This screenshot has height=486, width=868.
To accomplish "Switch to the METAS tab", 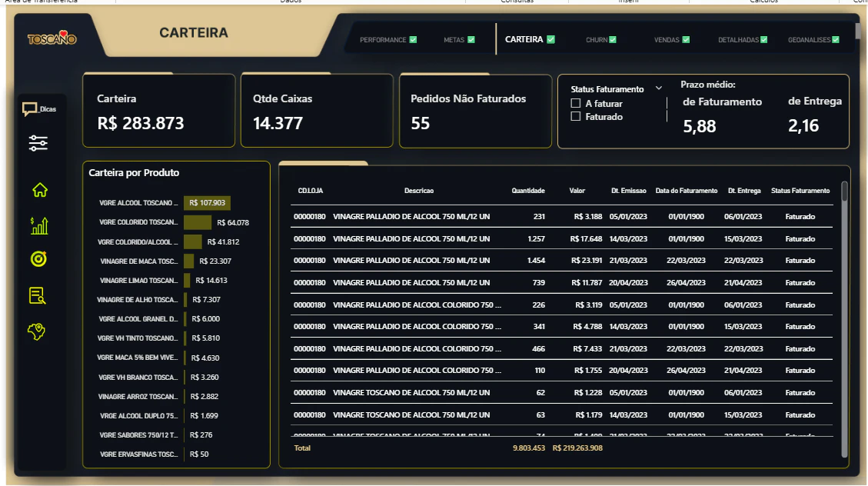I will tap(454, 40).
